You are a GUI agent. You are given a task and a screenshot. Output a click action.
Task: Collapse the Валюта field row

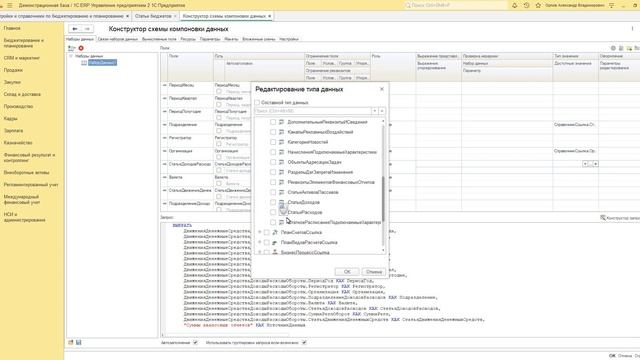coord(164,177)
